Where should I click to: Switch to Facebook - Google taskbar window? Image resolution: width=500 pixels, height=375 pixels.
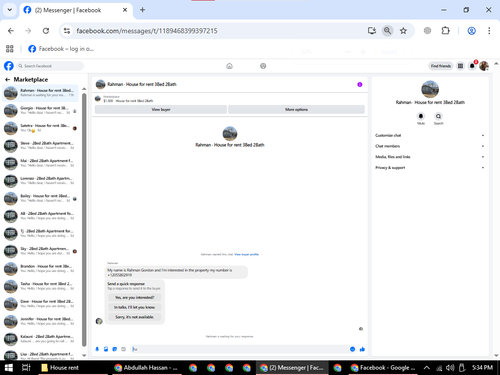point(383,368)
